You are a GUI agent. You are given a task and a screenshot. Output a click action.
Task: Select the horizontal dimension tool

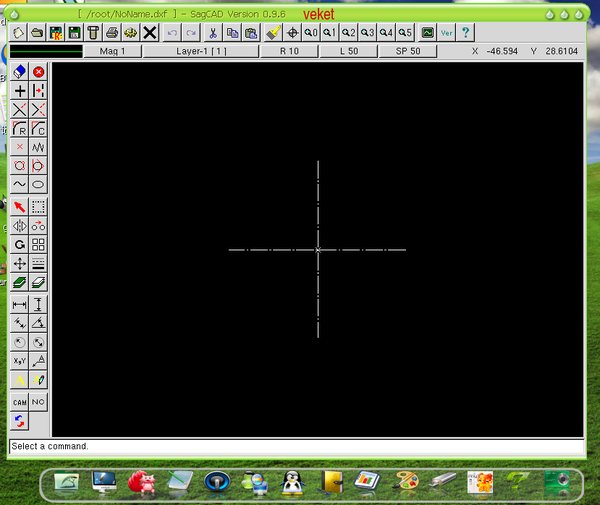[20, 305]
